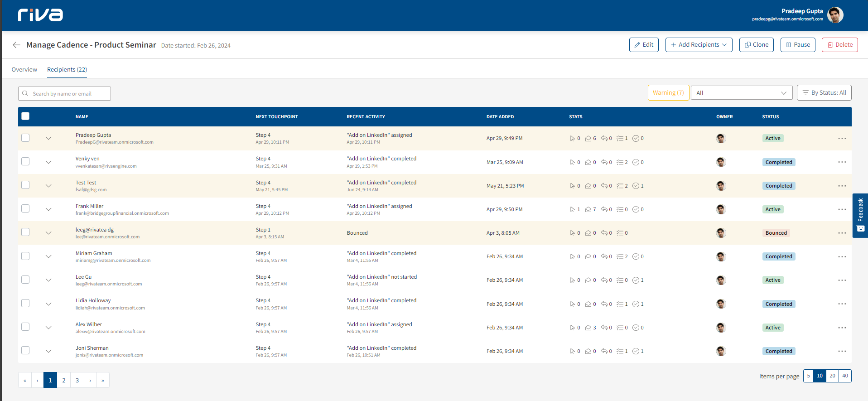This screenshot has height=401, width=868.
Task: Click the user profile picture at top right
Action: pyautogui.click(x=835, y=15)
